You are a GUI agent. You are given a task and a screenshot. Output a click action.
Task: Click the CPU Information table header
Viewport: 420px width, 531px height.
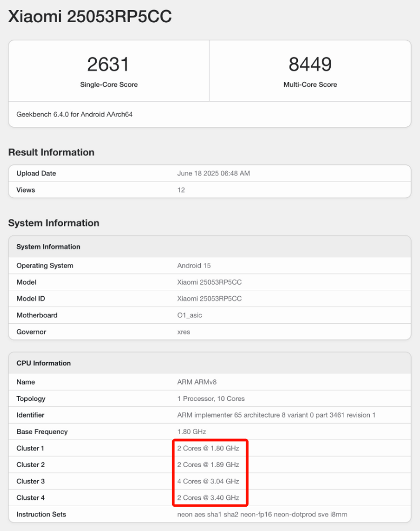tap(44, 363)
